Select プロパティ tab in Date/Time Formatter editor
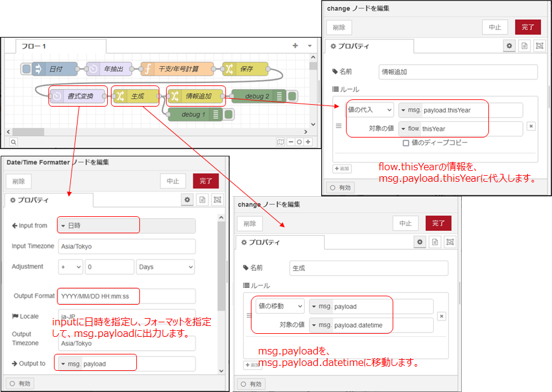The height and width of the screenshot is (392, 552). [x=48, y=200]
